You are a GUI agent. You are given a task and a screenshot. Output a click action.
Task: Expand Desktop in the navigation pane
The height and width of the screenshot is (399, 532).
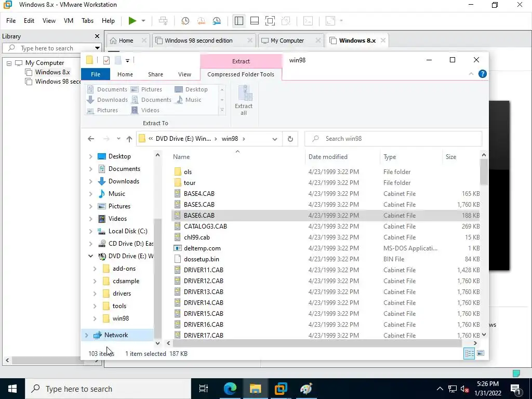tap(90, 156)
